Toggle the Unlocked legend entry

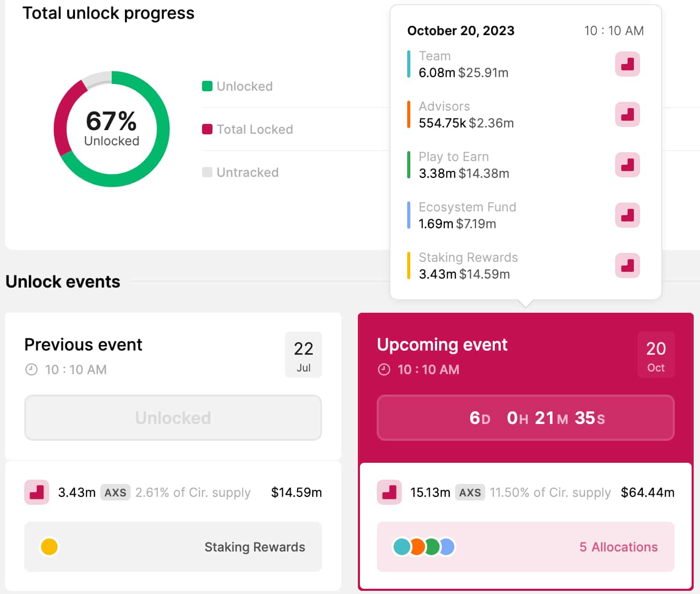(237, 86)
